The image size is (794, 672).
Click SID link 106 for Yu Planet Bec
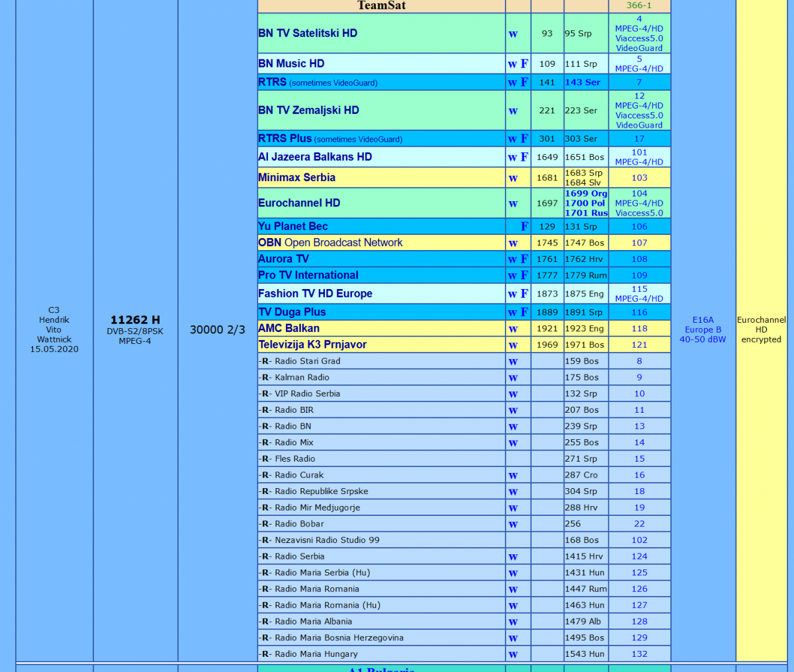[639, 226]
